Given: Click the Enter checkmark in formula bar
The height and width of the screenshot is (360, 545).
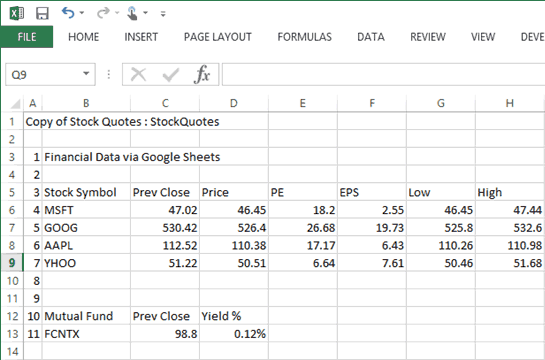Looking at the screenshot, I should [170, 74].
